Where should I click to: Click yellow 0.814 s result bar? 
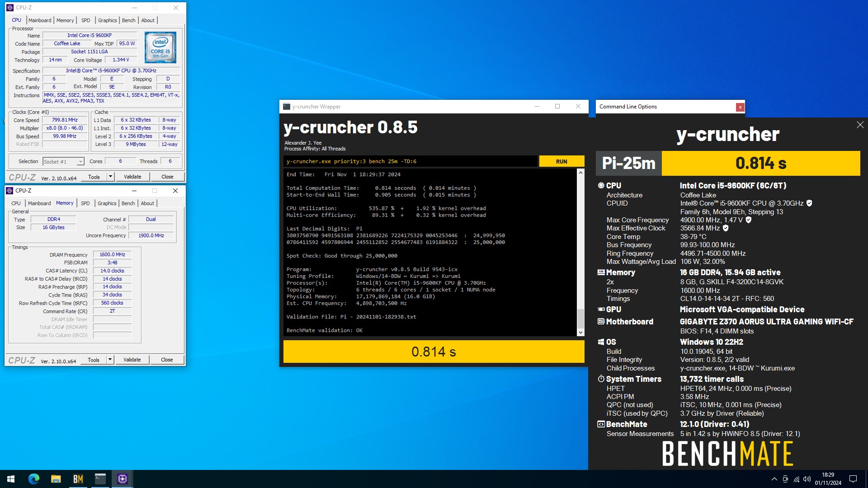[x=434, y=352]
